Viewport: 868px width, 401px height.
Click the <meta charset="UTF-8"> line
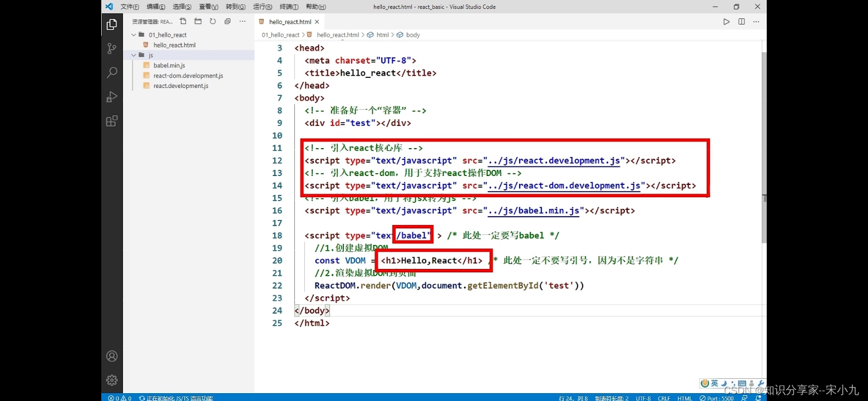click(x=360, y=61)
